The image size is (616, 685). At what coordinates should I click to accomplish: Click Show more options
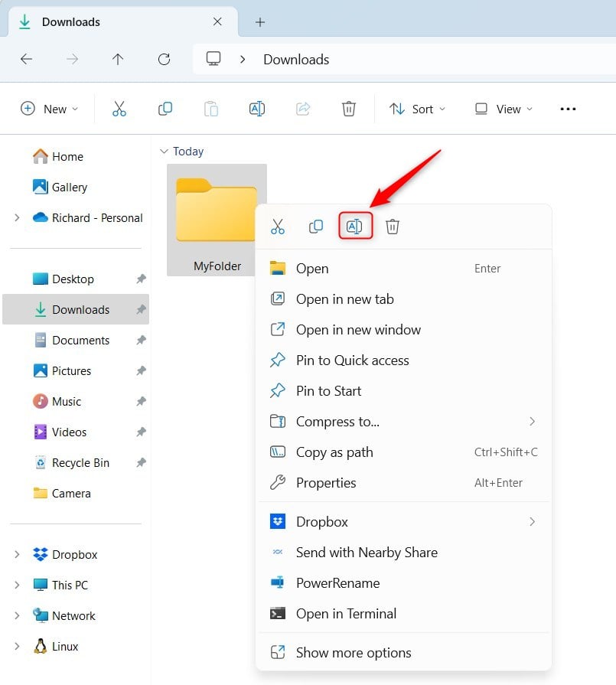click(353, 652)
